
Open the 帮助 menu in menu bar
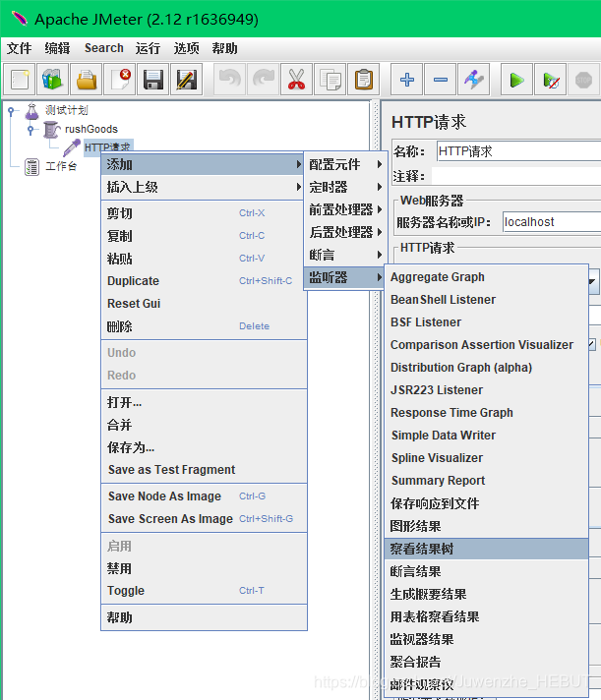pyautogui.click(x=224, y=48)
